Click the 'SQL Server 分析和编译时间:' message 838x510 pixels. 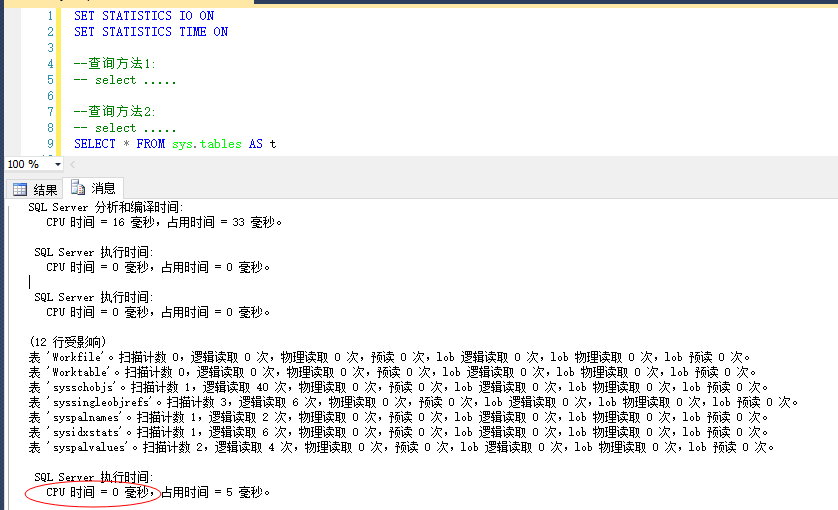click(106, 207)
